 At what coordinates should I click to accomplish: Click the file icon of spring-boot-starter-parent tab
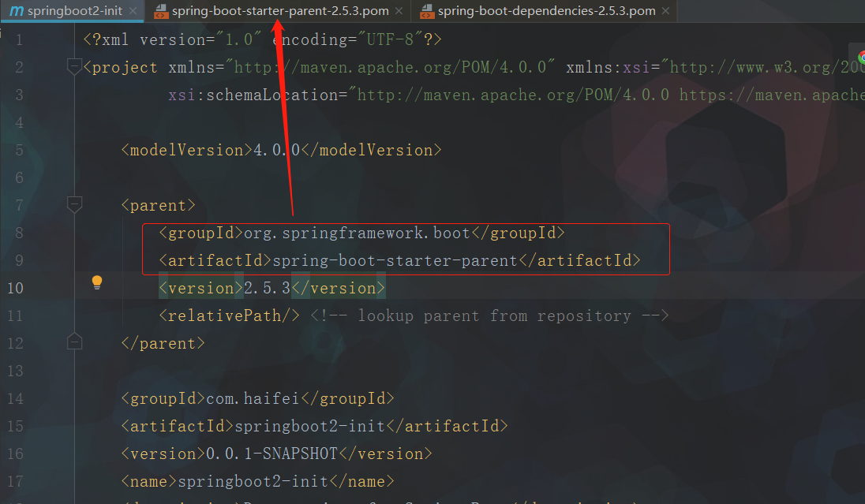[x=161, y=11]
